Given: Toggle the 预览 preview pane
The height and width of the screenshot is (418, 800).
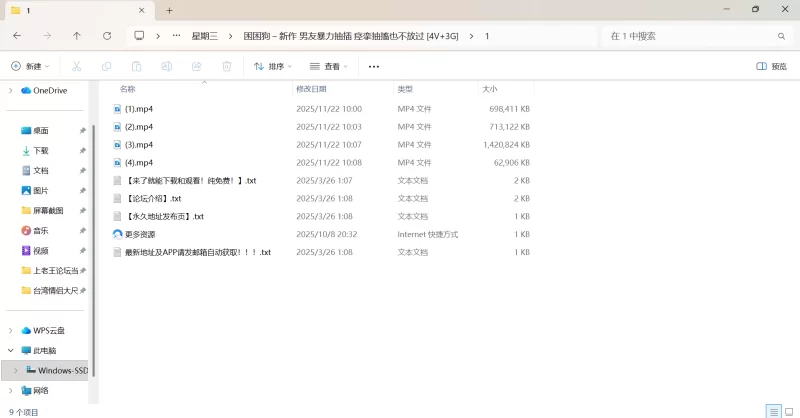Looking at the screenshot, I should (771, 66).
